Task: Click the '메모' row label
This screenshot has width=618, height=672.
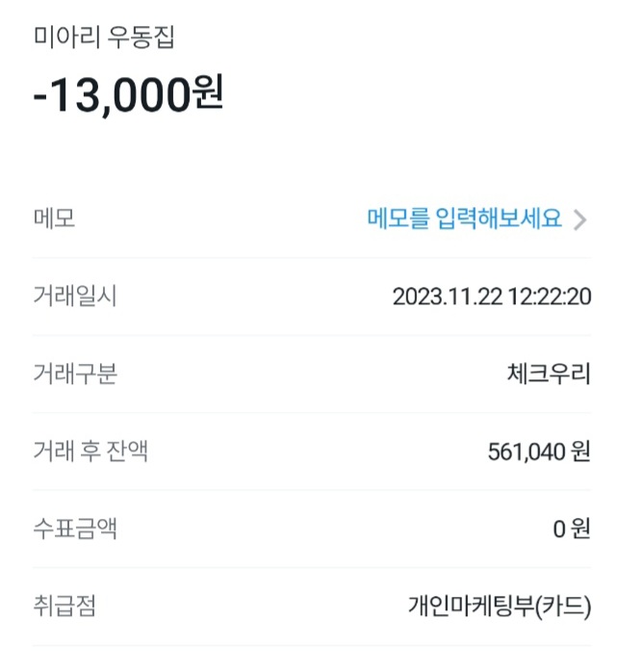Action: point(54,219)
